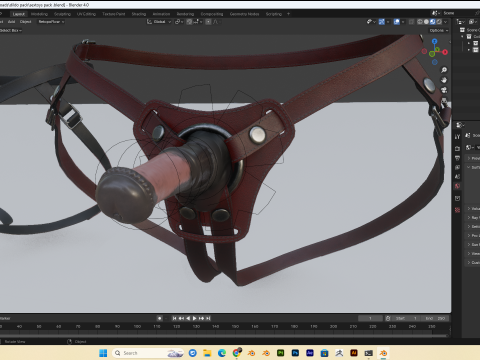The height and width of the screenshot is (360, 480).
Task: Switch to wireframe viewport shading
Action: pos(420,22)
